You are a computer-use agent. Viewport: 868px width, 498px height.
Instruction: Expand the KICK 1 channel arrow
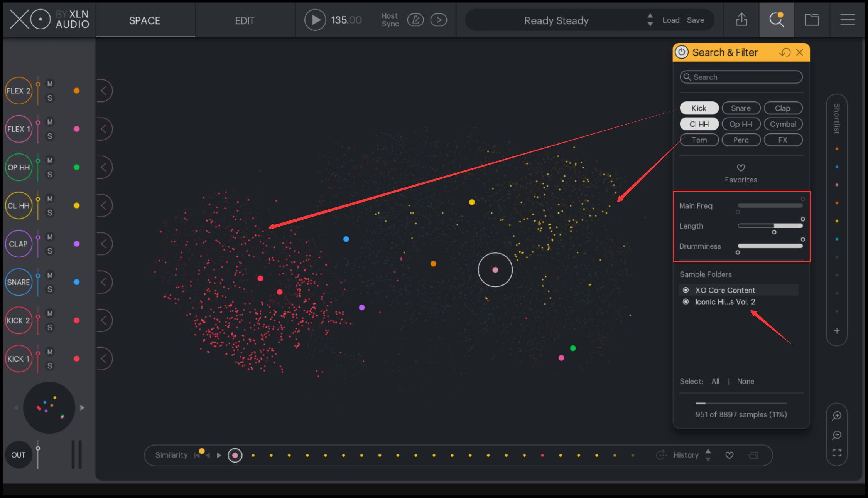pyautogui.click(x=104, y=358)
